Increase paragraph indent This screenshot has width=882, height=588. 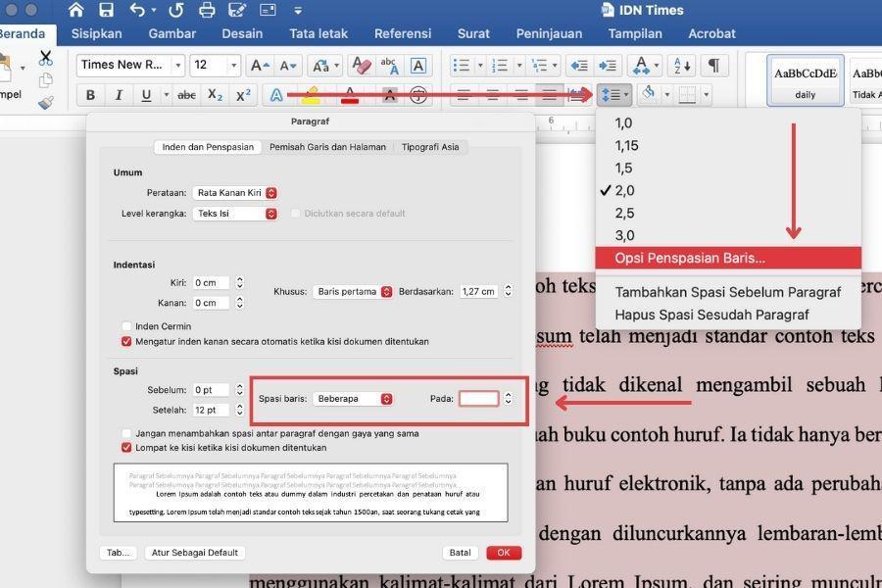(608, 66)
